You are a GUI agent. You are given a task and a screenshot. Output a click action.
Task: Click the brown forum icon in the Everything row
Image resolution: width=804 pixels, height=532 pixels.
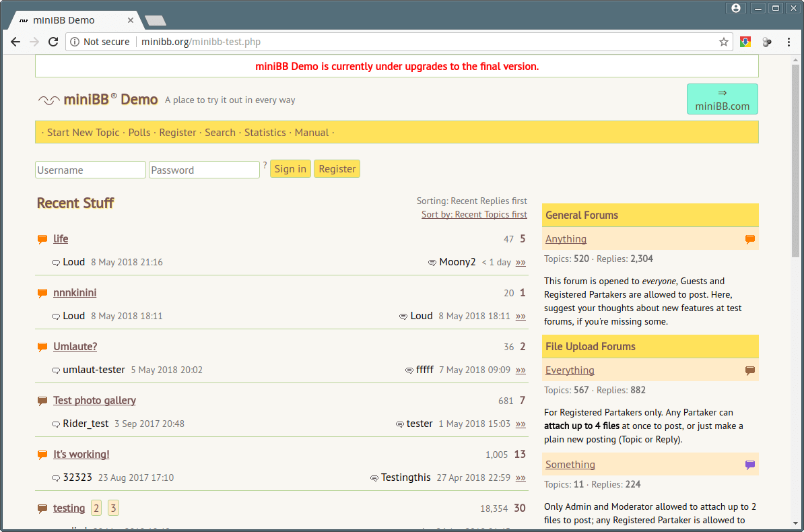point(749,370)
